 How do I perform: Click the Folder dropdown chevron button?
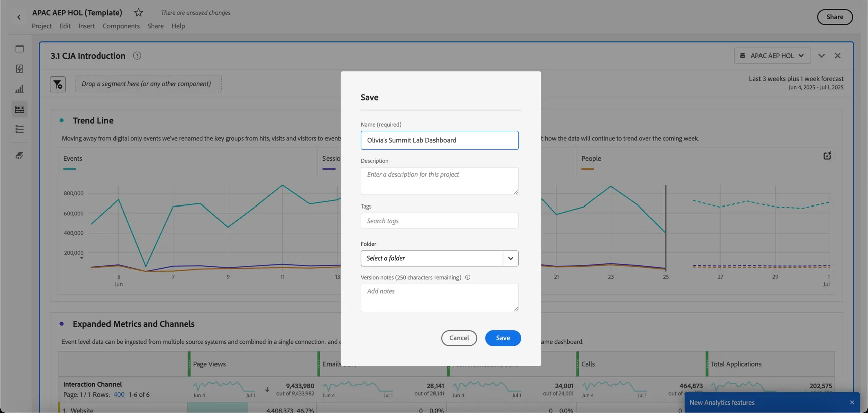[x=510, y=258]
